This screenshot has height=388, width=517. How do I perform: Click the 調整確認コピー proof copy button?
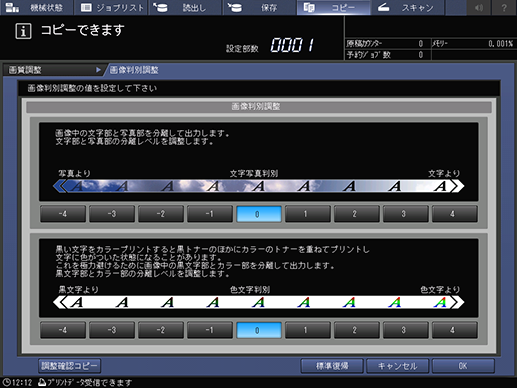(69, 366)
